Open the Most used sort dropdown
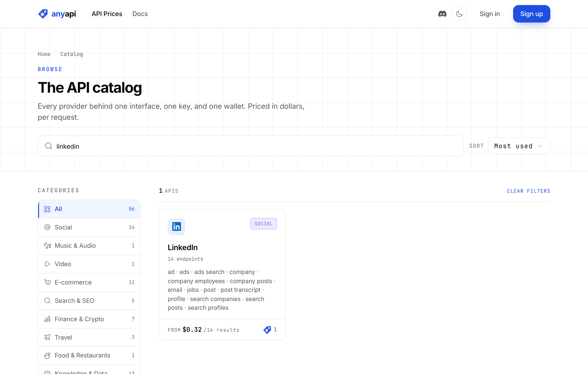Image resolution: width=588 pixels, height=374 pixels. tap(519, 146)
